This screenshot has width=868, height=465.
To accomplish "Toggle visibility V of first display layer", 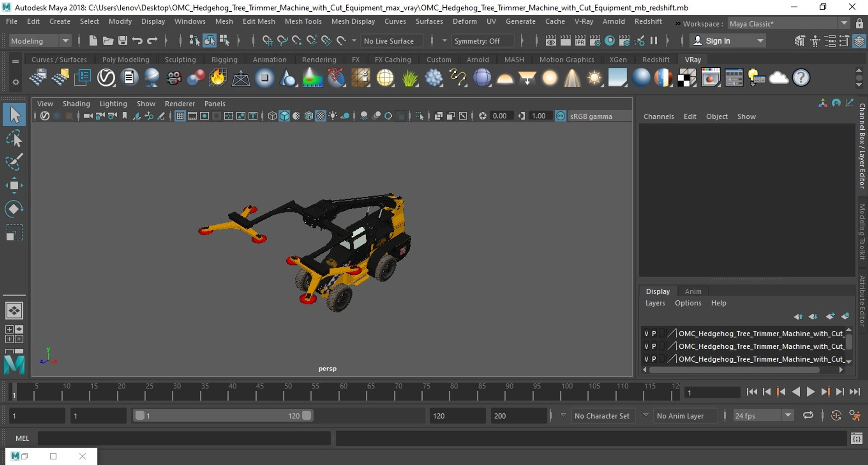I will pyautogui.click(x=646, y=333).
